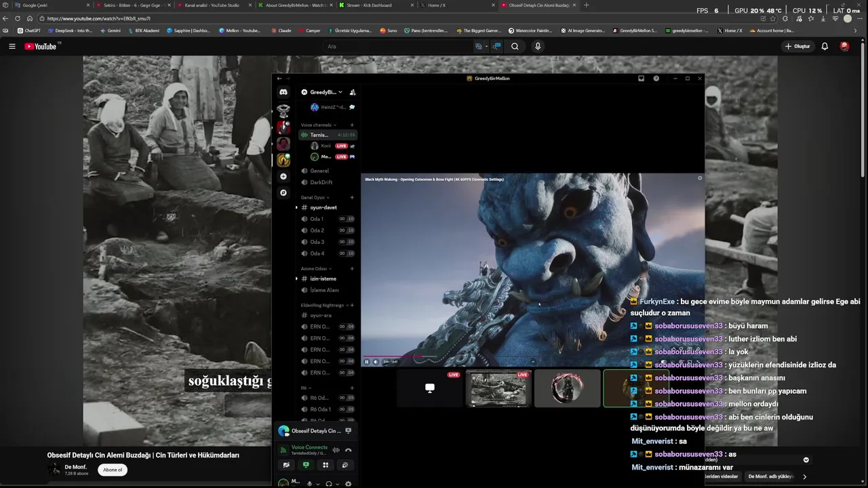Select the live screen-share thumbnail with monitor icon
The image size is (868, 488).
tap(430, 388)
